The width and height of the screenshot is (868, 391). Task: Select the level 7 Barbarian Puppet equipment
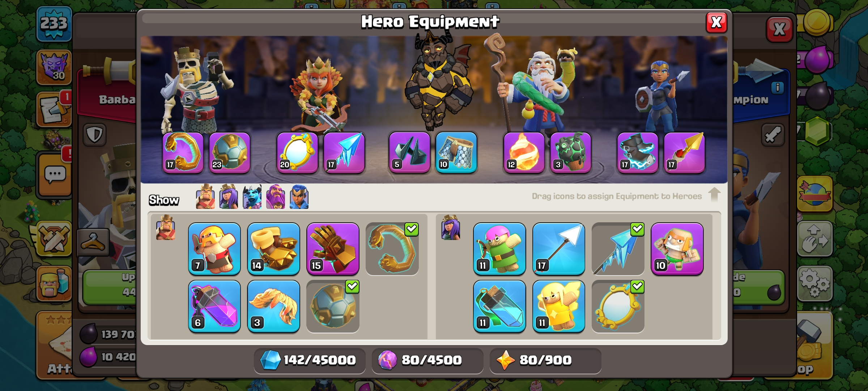tap(214, 249)
